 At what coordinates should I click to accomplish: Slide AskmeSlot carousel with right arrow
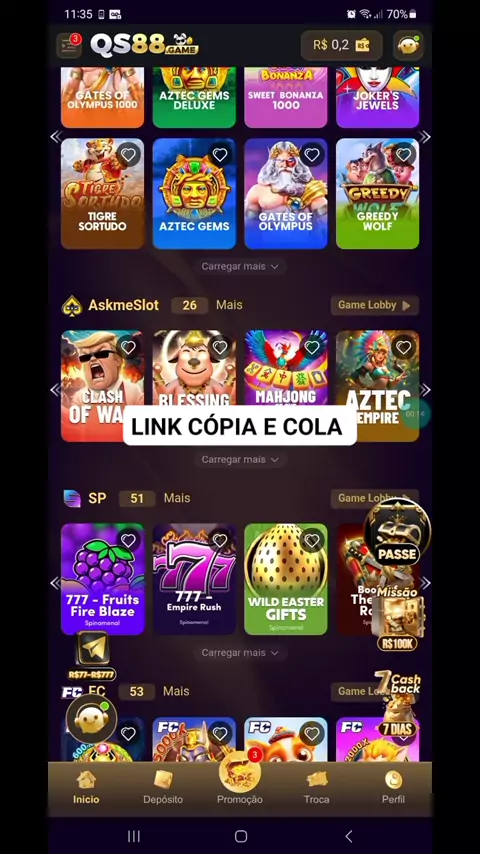[425, 389]
